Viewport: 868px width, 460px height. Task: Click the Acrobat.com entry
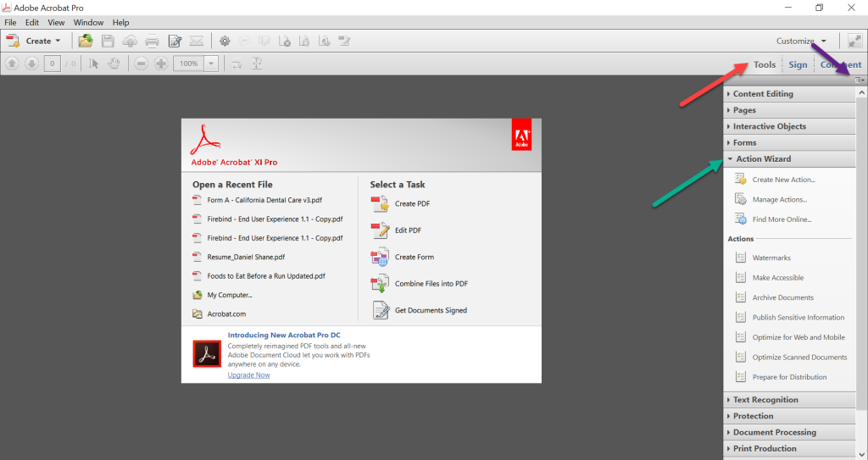pyautogui.click(x=226, y=313)
